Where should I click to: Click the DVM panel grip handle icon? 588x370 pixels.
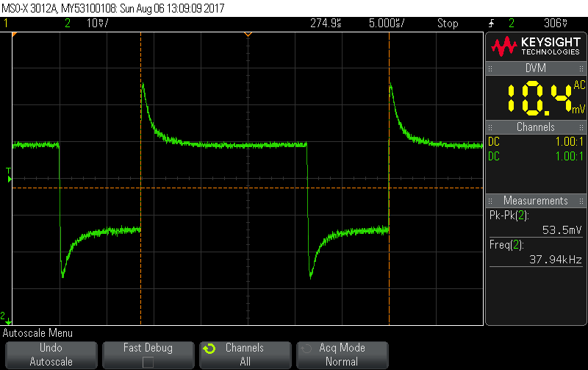[490, 68]
